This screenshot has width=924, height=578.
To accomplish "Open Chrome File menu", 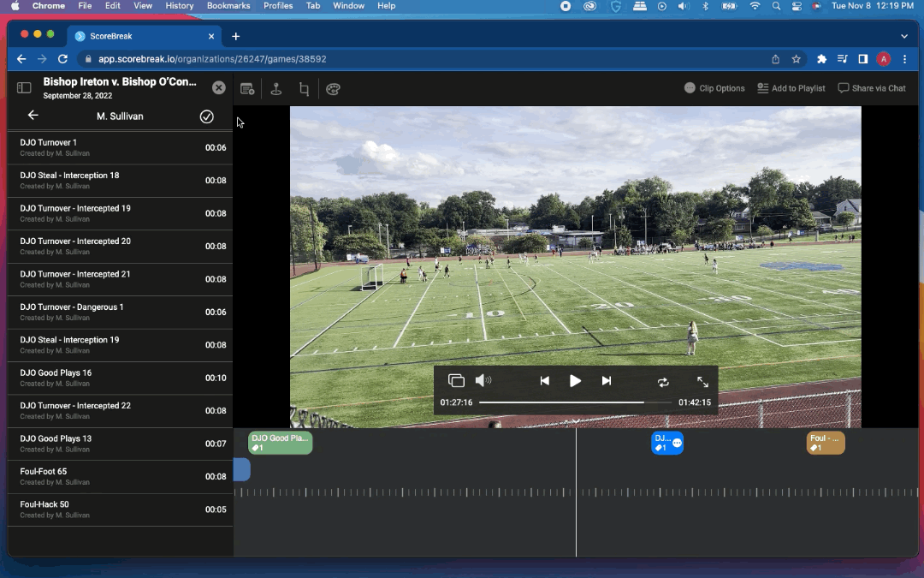I will (x=85, y=6).
